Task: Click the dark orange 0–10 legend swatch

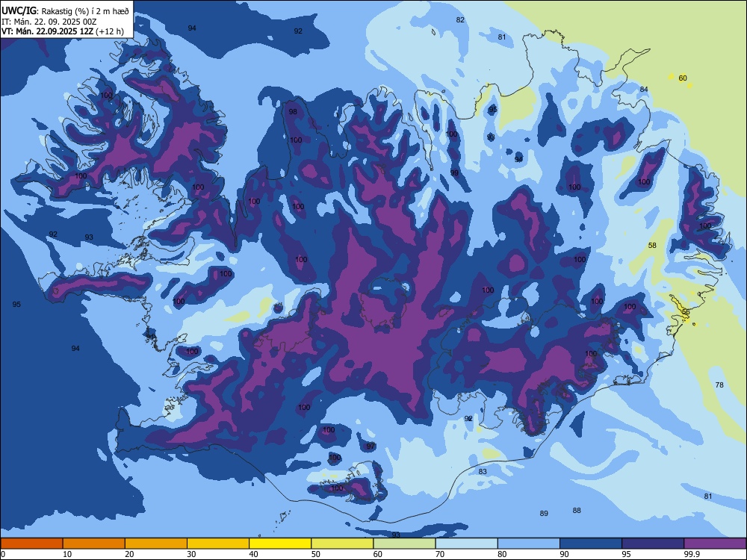Action: click(x=31, y=544)
